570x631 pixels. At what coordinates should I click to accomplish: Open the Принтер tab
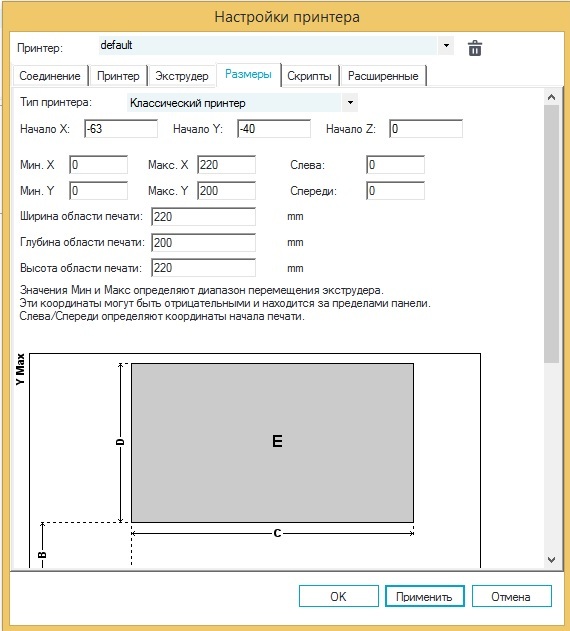(118, 76)
